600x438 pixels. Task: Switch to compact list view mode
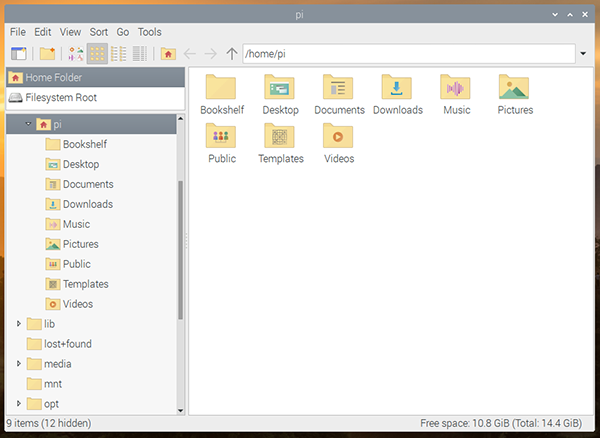tap(119, 53)
